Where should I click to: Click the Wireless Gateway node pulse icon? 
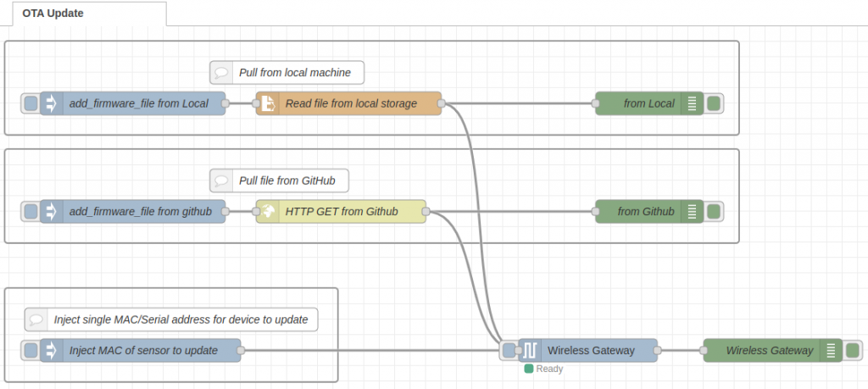pyautogui.click(x=530, y=350)
